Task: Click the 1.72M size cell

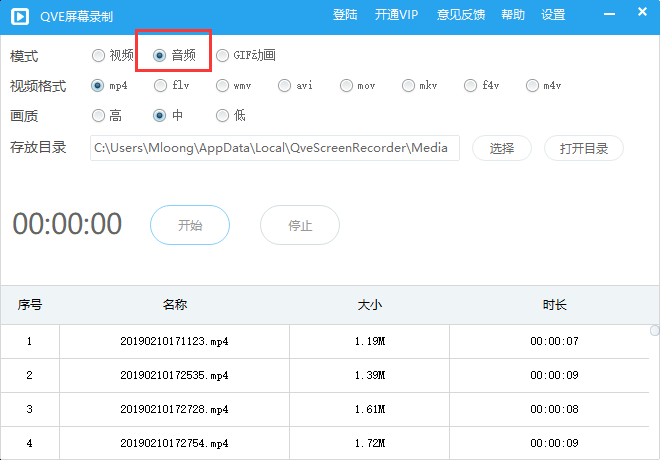Action: (x=370, y=444)
